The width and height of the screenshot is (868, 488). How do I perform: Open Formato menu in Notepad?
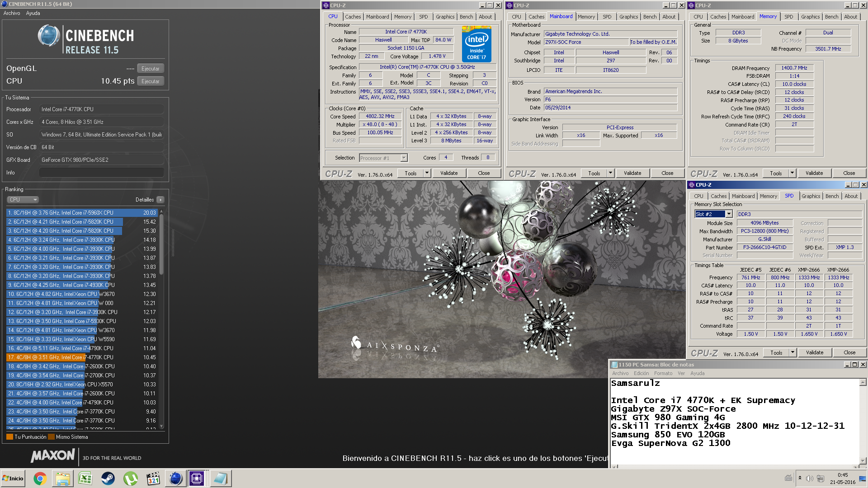coord(663,373)
